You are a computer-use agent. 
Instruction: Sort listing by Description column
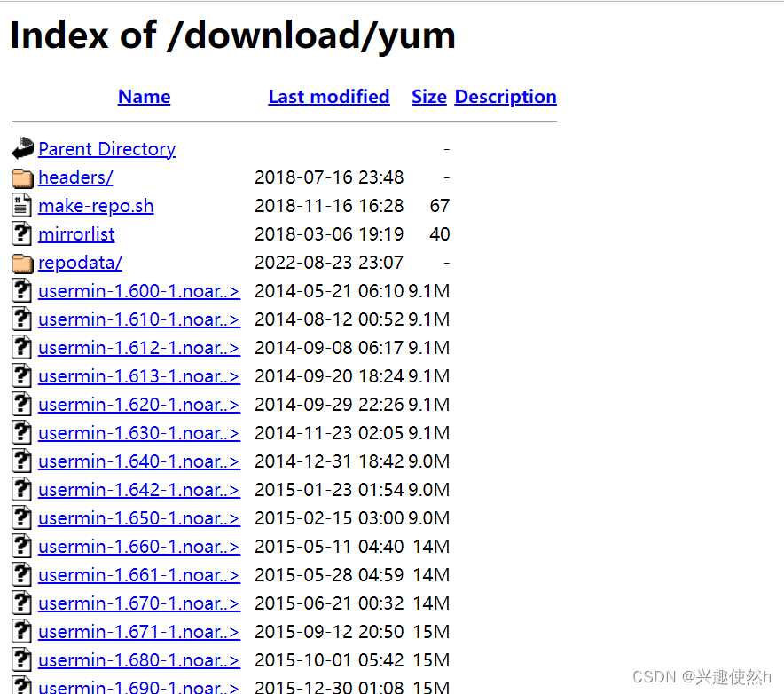506,97
